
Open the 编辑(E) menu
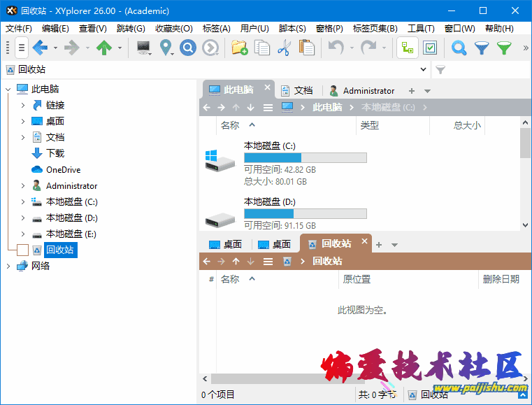coord(55,29)
